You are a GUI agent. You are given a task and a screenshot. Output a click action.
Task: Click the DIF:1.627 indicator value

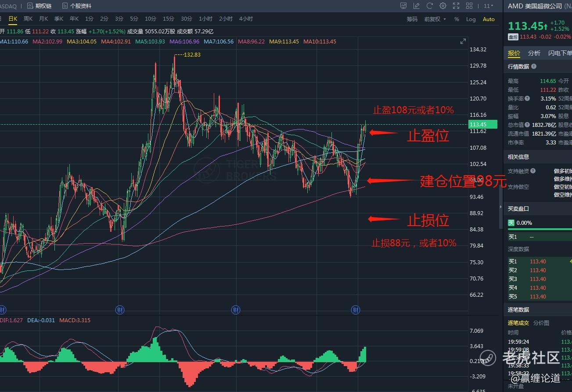11,320
